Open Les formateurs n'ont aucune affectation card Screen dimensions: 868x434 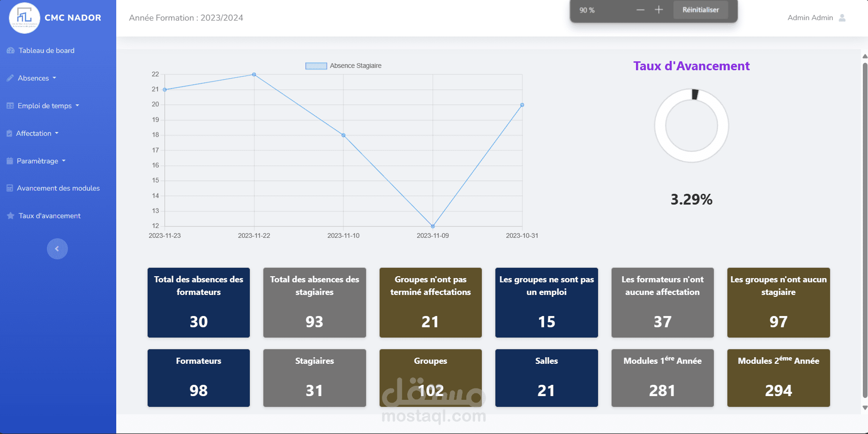coord(663,302)
